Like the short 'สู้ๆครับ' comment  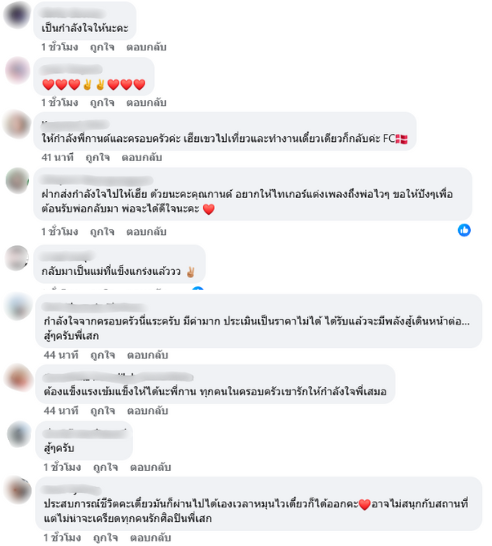(106, 467)
